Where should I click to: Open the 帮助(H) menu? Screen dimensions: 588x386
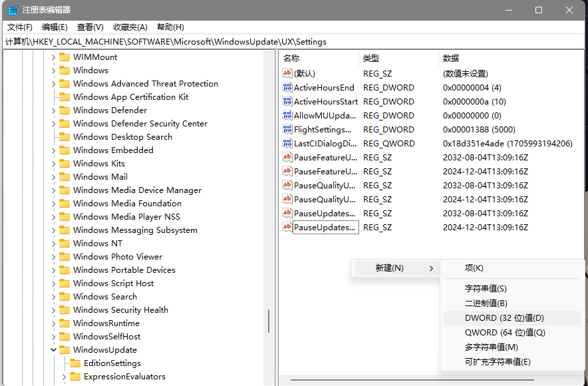click(171, 27)
